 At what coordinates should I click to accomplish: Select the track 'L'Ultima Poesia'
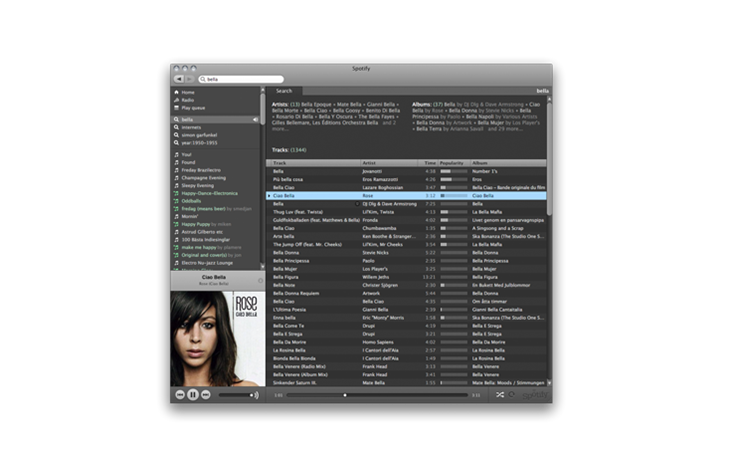coord(289,310)
